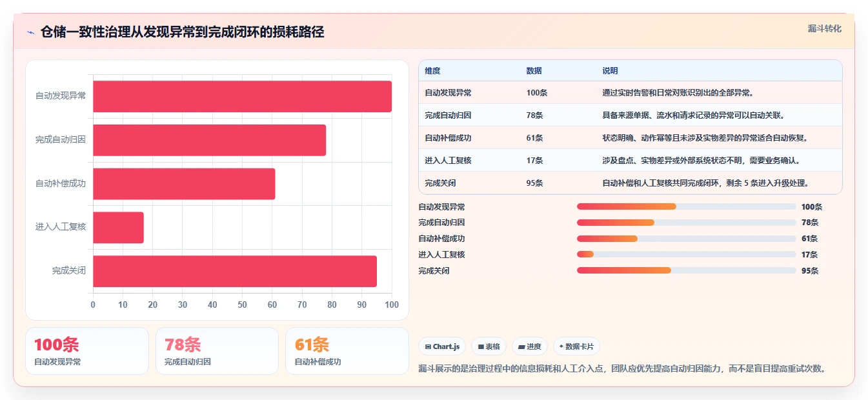Click the 95条 value beside the progress bar

(810, 271)
